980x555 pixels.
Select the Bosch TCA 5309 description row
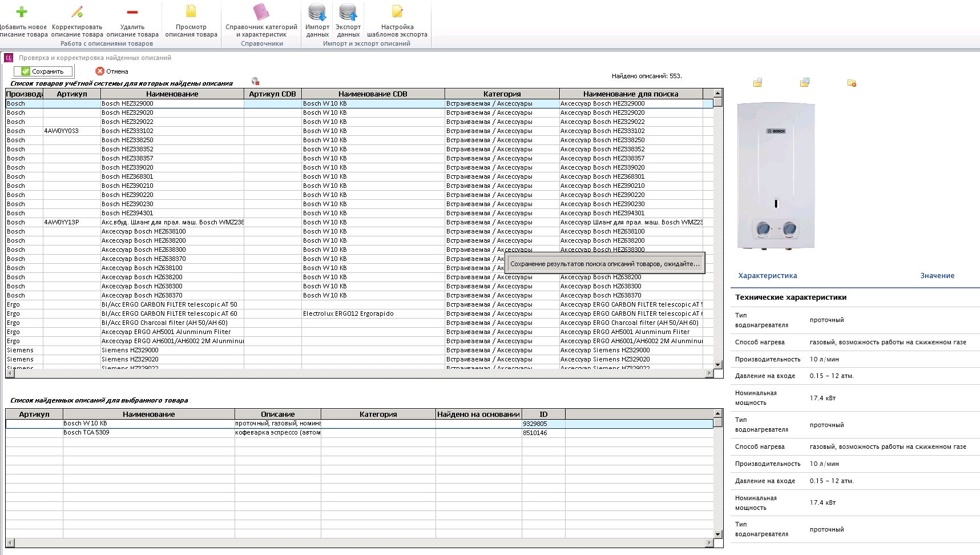click(x=360, y=433)
